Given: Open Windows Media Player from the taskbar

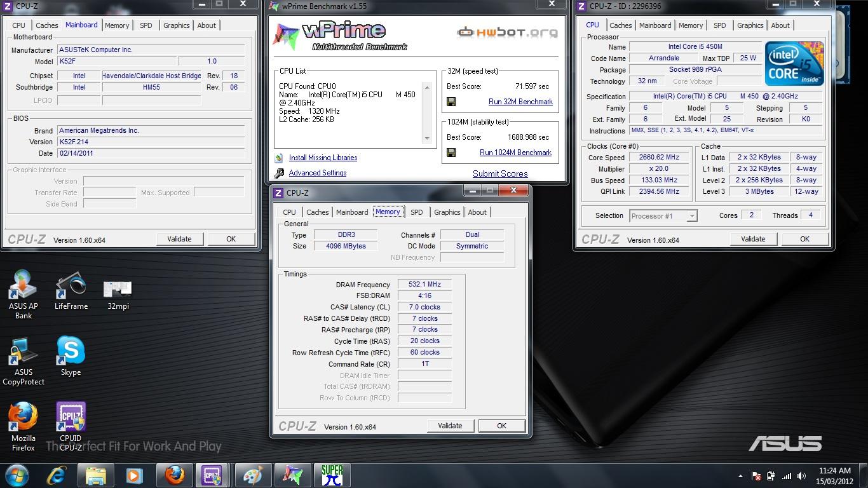Looking at the screenshot, I should tap(134, 475).
